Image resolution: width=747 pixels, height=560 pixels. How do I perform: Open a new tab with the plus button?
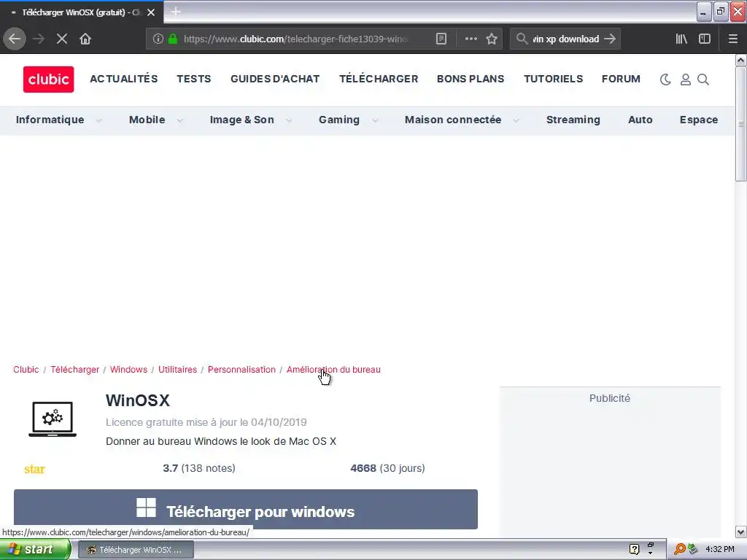click(x=176, y=12)
